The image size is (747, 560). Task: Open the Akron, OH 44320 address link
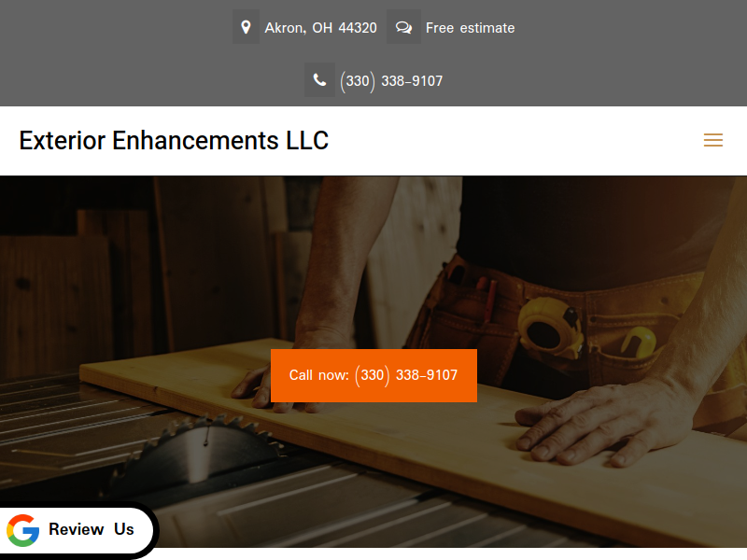pyautogui.click(x=320, y=28)
